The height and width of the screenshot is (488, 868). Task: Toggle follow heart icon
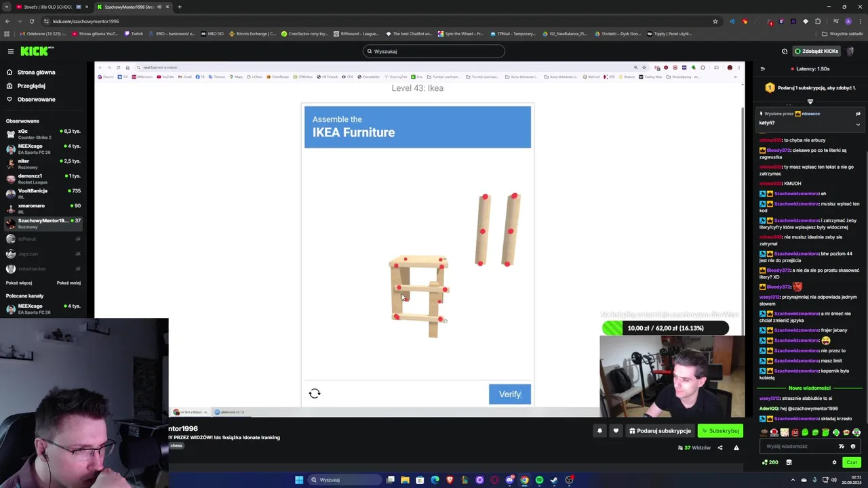[x=616, y=431]
